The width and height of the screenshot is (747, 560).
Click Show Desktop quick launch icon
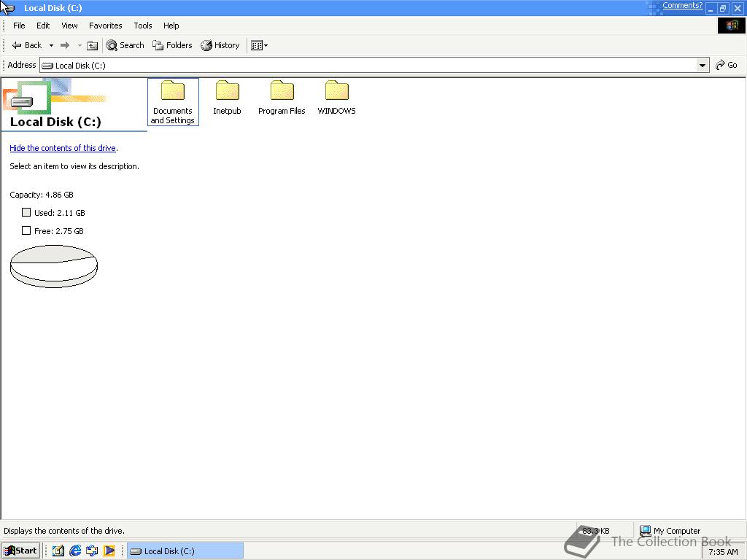(58, 551)
